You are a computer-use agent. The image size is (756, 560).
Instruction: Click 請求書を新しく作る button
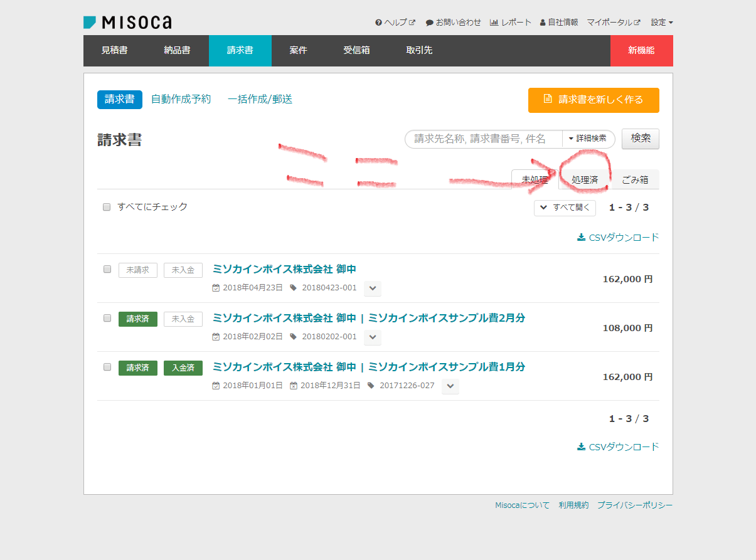tap(594, 100)
